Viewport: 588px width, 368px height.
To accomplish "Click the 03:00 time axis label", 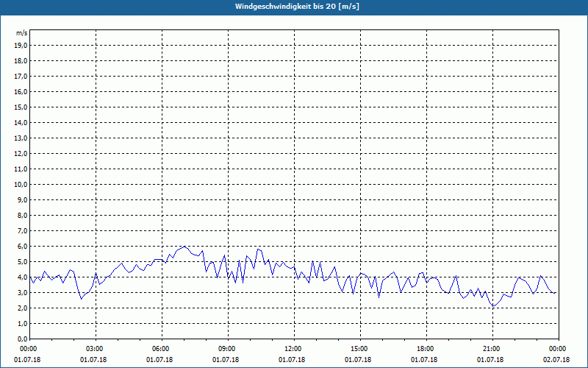I will (x=96, y=349).
